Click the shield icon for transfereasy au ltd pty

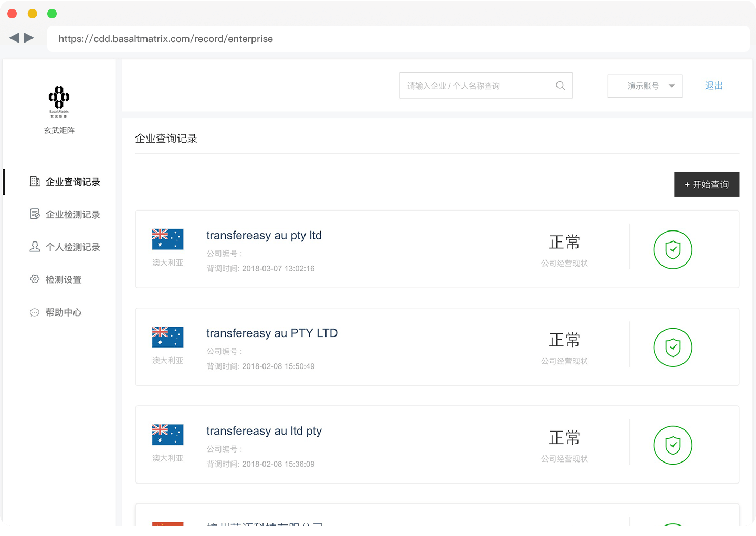click(x=673, y=445)
